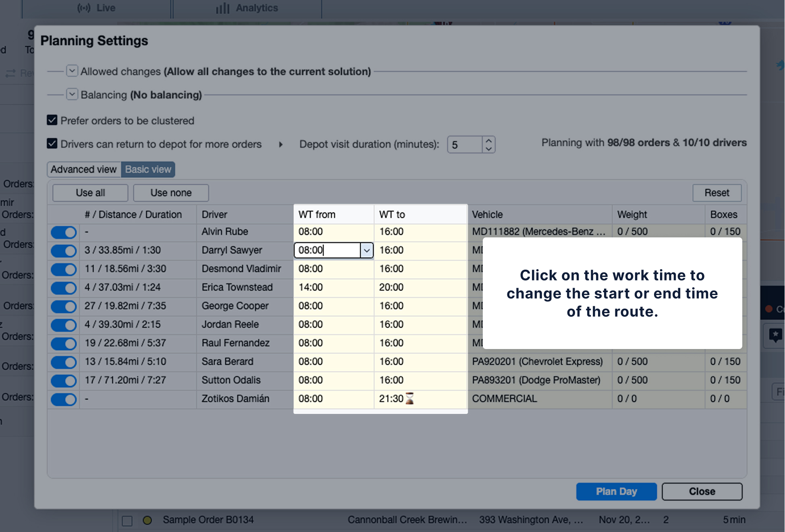
Task: Decrease depot visit duration with down arrow
Action: pos(488,149)
